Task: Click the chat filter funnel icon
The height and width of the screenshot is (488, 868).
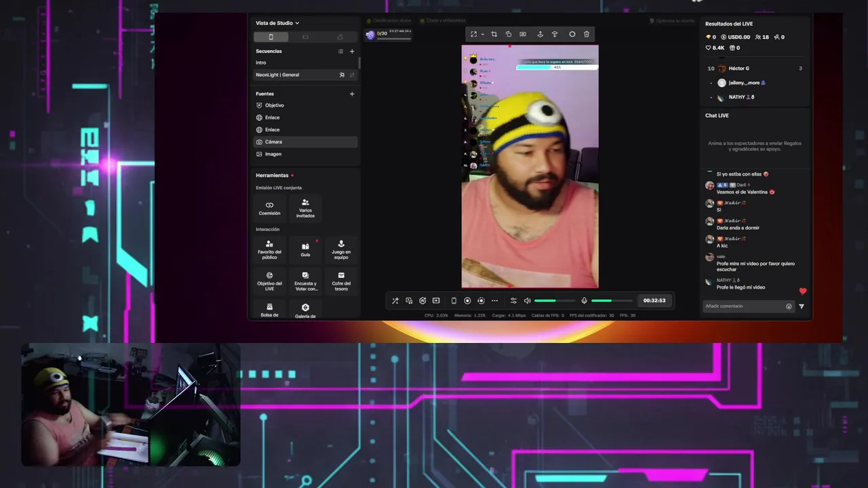Action: tap(801, 306)
